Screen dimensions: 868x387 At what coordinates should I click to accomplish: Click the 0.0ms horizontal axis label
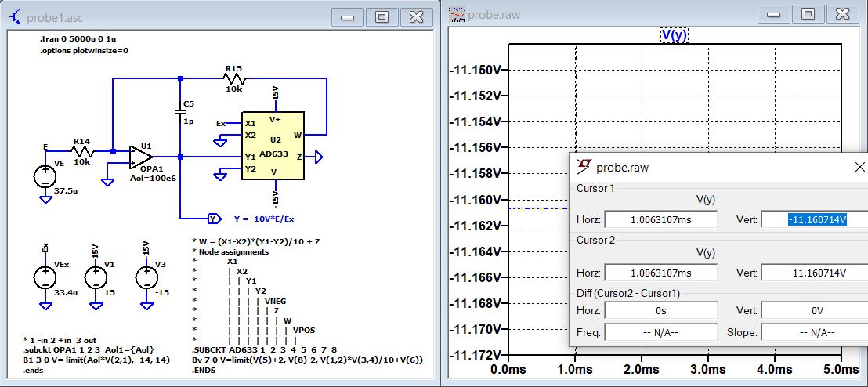[508, 369]
